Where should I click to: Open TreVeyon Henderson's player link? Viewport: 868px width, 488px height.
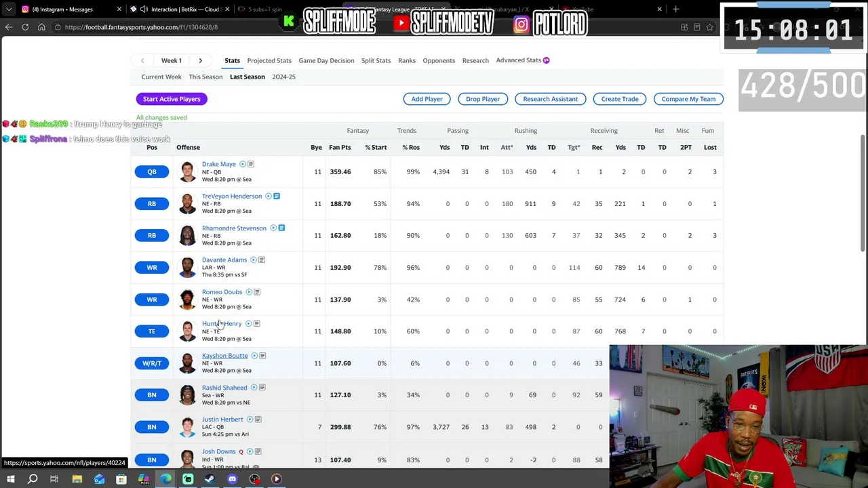pyautogui.click(x=231, y=196)
